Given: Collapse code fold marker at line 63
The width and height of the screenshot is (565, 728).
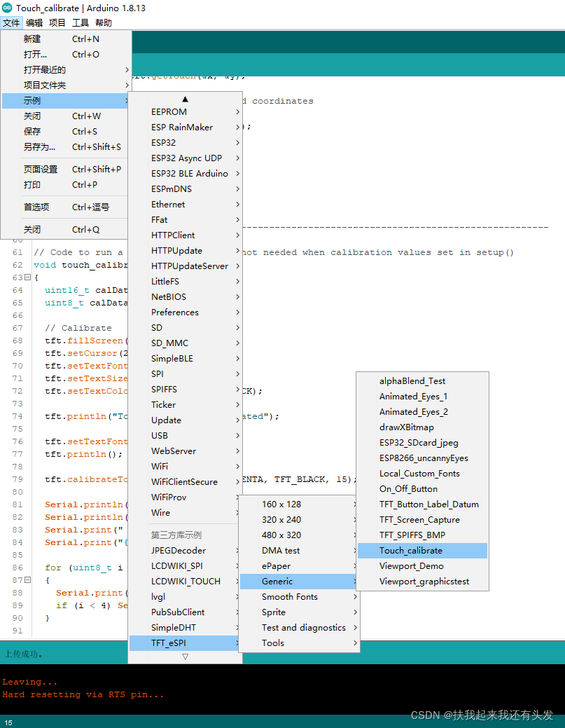Looking at the screenshot, I should point(27,277).
